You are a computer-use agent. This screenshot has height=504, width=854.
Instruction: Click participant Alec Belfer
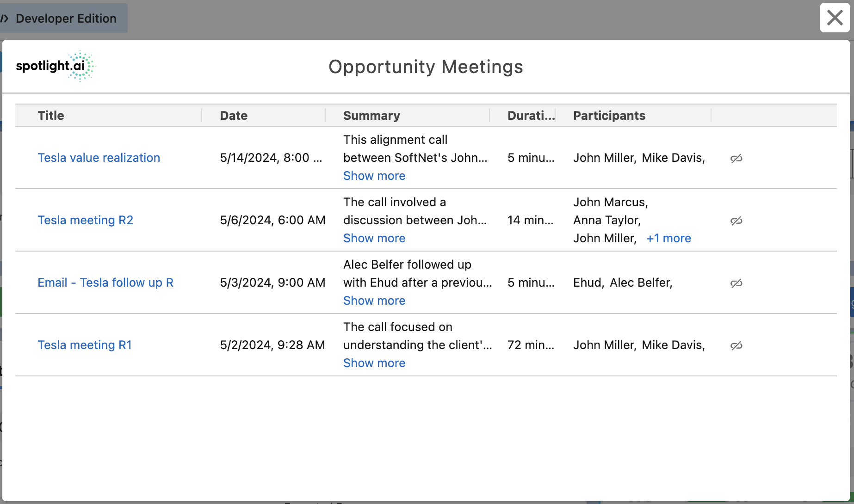coord(641,283)
